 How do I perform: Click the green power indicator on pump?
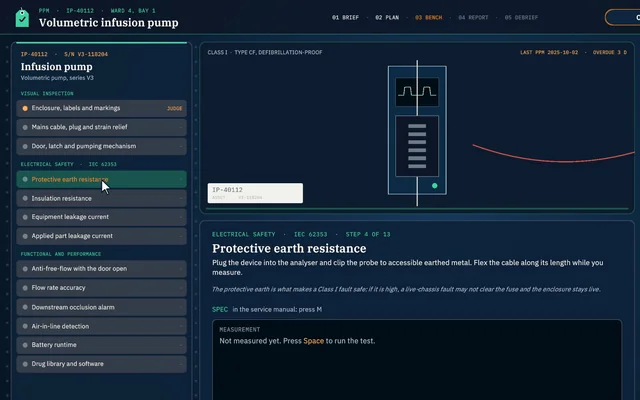click(x=435, y=186)
